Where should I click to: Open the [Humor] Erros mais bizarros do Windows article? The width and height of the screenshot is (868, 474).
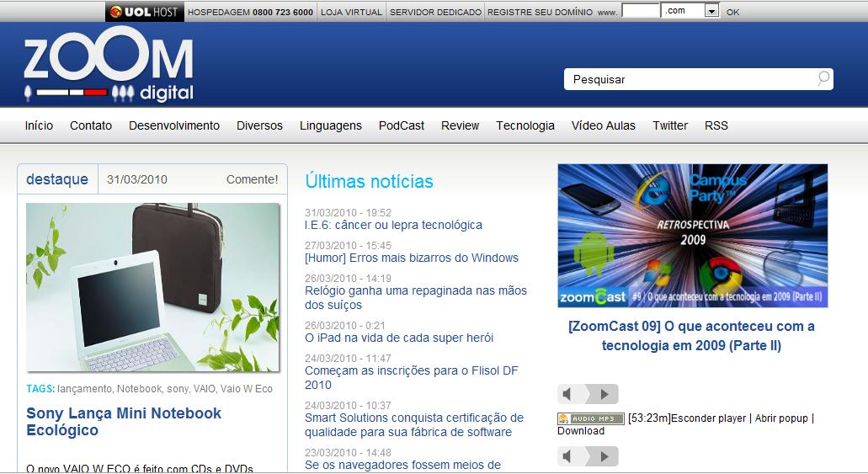pyautogui.click(x=412, y=258)
